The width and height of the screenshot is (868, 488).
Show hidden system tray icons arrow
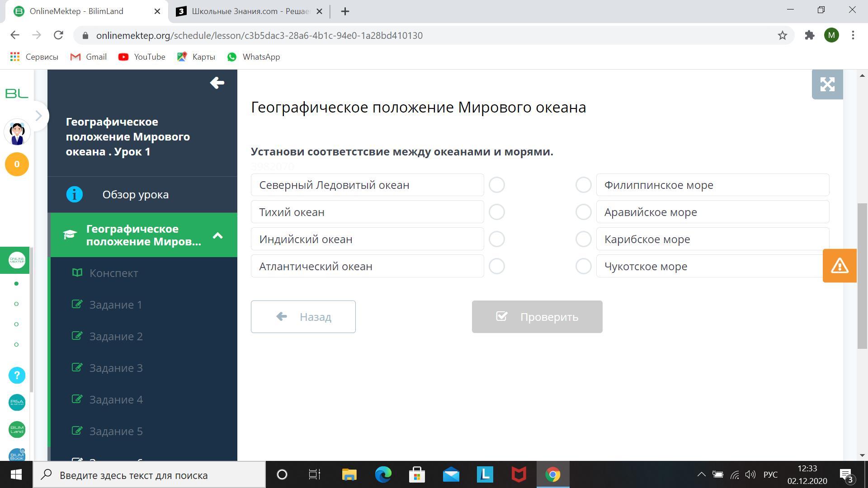click(x=701, y=474)
